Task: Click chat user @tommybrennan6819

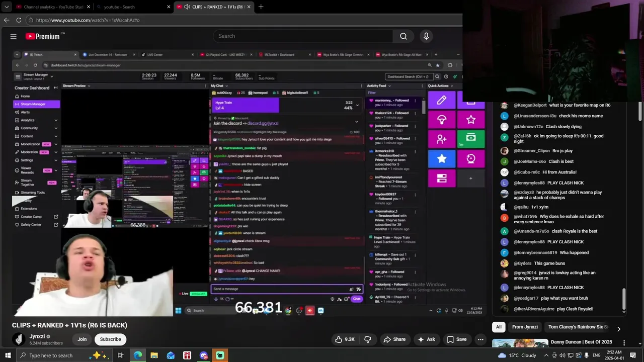Action: 535,252
